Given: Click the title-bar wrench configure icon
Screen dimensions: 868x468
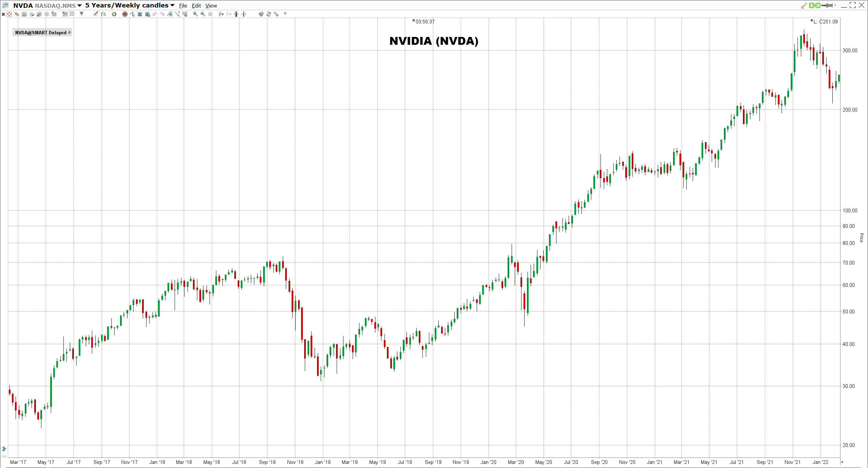Looking at the screenshot, I should (x=804, y=5).
